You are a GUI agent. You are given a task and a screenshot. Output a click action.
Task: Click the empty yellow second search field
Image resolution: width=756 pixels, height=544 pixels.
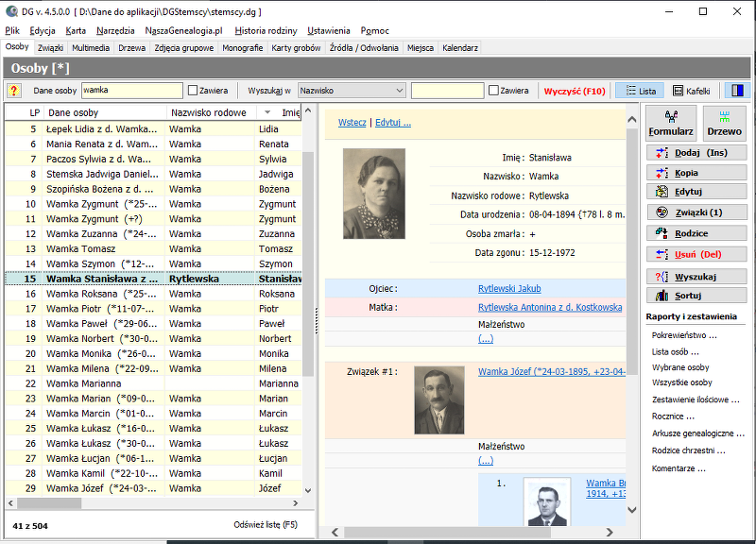447,90
